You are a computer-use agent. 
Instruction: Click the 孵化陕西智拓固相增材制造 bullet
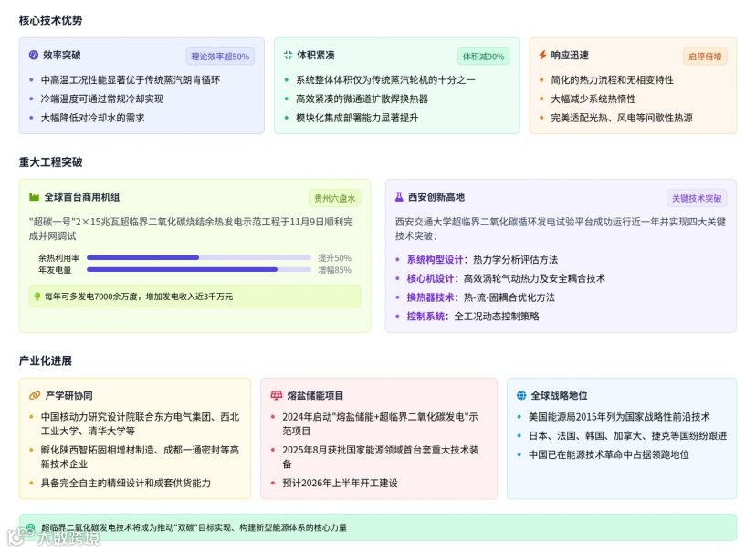(140, 457)
